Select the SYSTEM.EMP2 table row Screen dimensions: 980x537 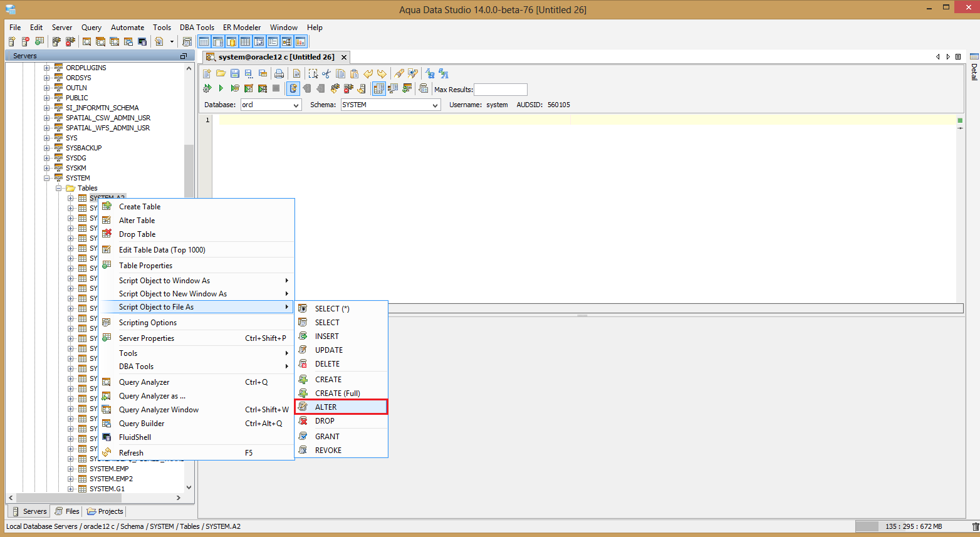coord(111,479)
